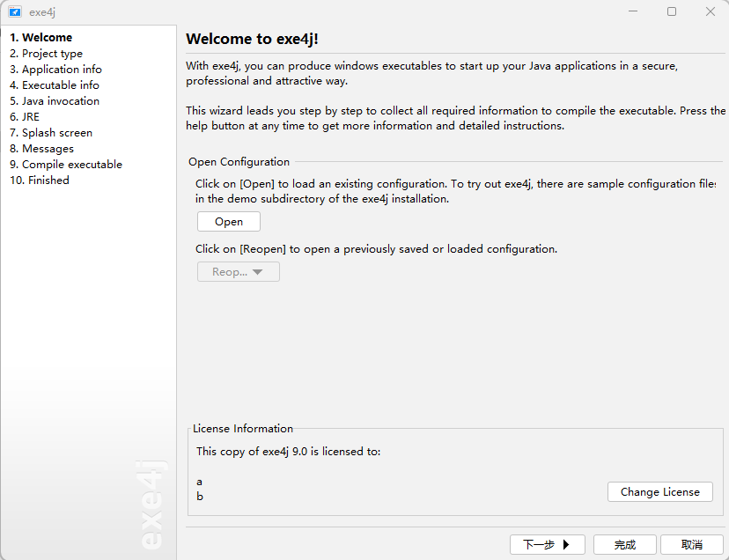Image resolution: width=729 pixels, height=560 pixels.
Task: Open Compile executable step
Action: [x=66, y=164]
